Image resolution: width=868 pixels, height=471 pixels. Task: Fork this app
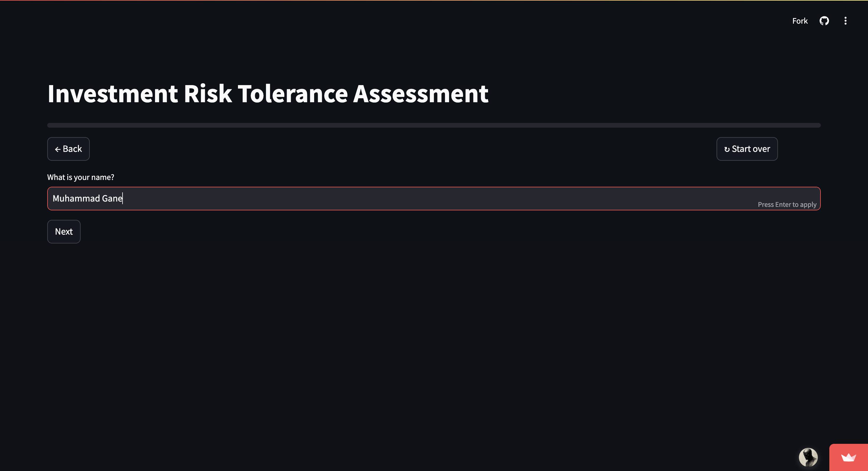point(800,21)
